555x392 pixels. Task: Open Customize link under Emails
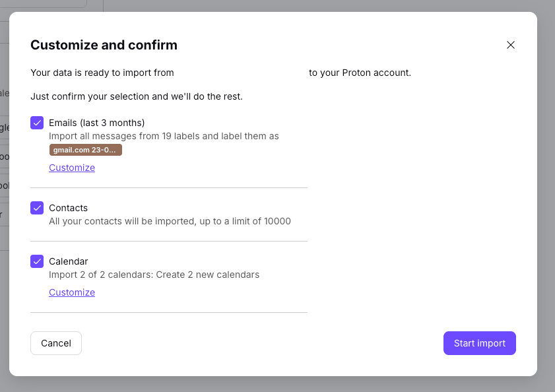[x=72, y=168]
